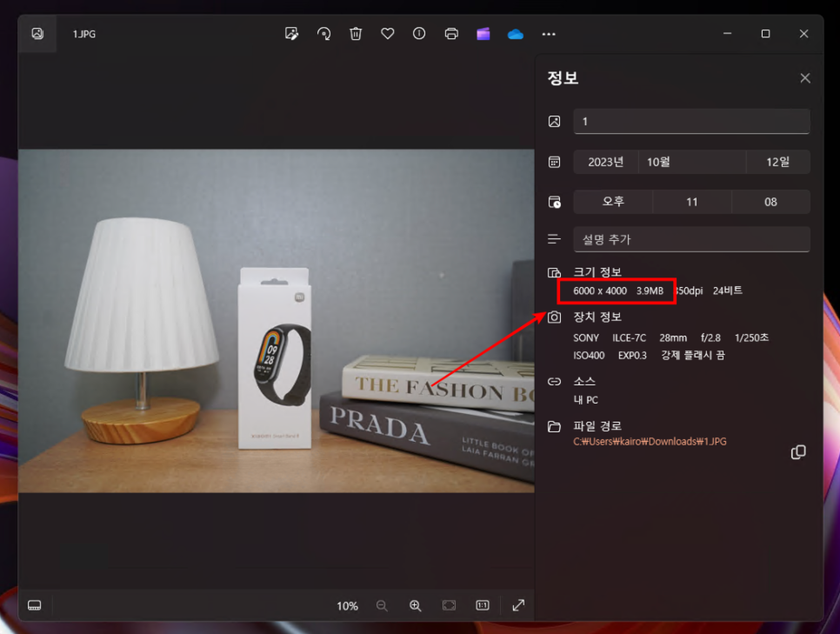Rotate the photo using rotate icon
840x634 pixels.
323,34
